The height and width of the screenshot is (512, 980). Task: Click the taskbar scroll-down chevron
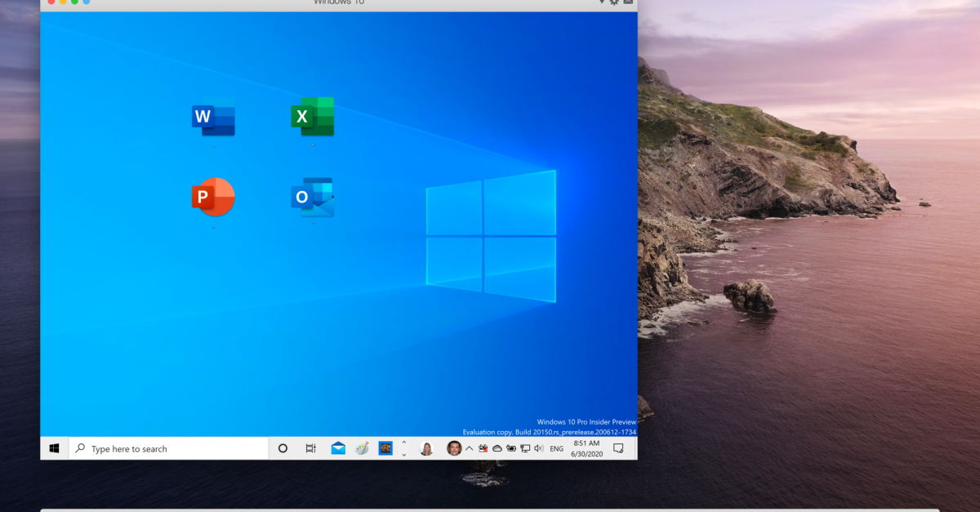(x=403, y=454)
